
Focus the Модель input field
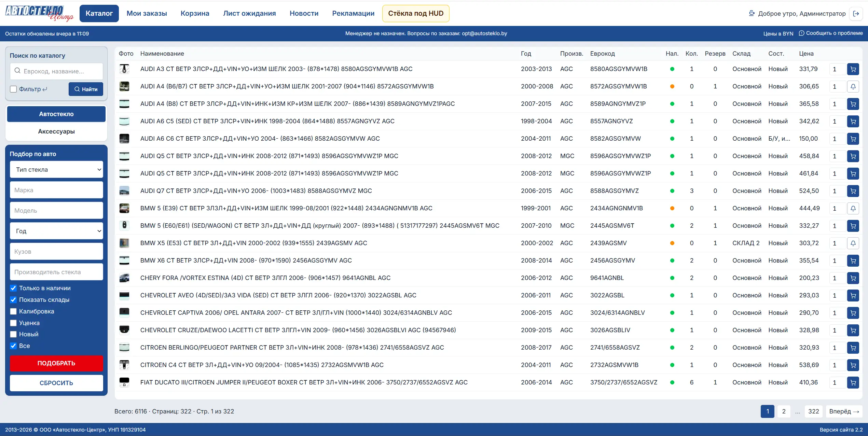coord(56,211)
